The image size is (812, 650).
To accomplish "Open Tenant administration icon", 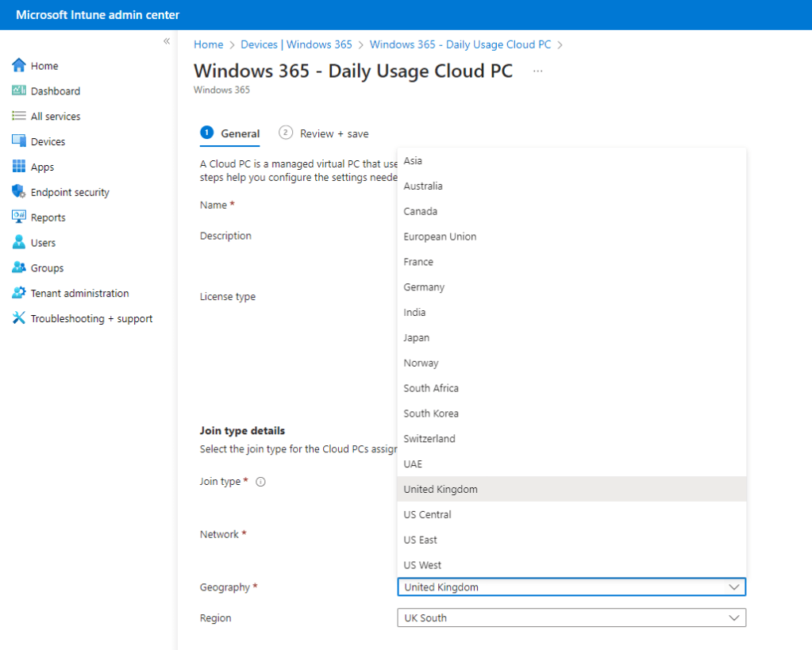I will pyautogui.click(x=19, y=293).
